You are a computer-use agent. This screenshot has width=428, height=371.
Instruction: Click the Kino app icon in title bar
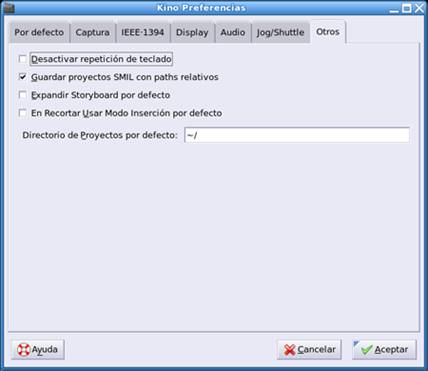click(9, 7)
